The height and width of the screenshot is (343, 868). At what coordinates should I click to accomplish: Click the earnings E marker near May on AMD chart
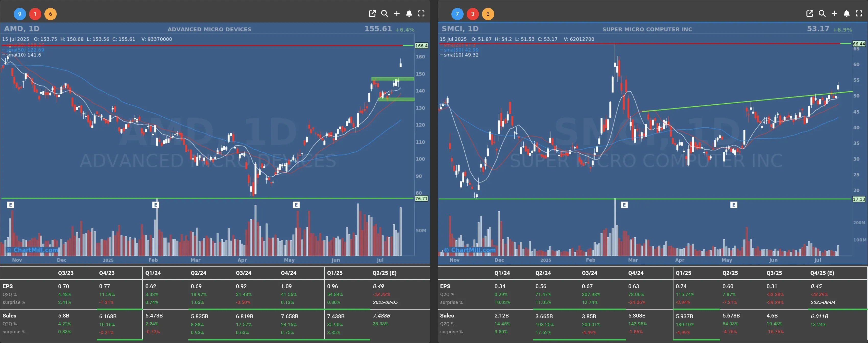coord(296,204)
